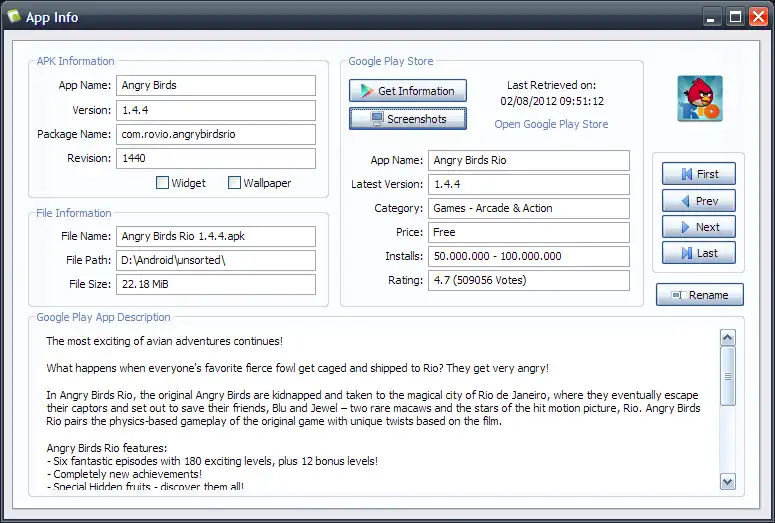Click the 'Six fantastic episodes' description line
The width and height of the screenshot is (775, 523).
tap(213, 461)
